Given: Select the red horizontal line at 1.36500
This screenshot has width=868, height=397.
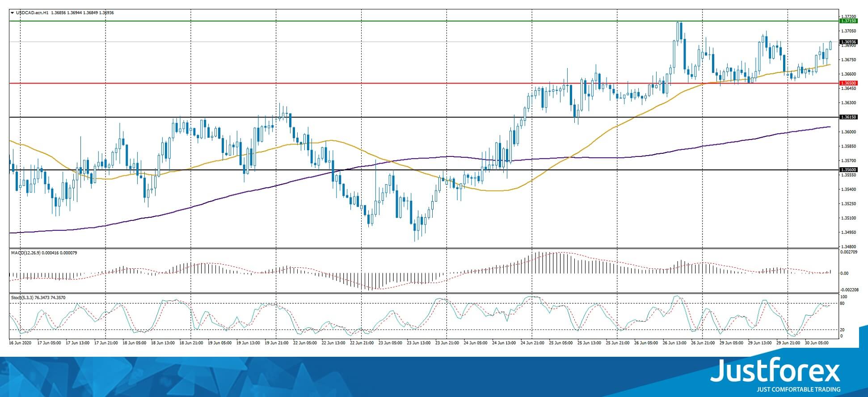Looking at the screenshot, I should pyautogui.click(x=424, y=83).
